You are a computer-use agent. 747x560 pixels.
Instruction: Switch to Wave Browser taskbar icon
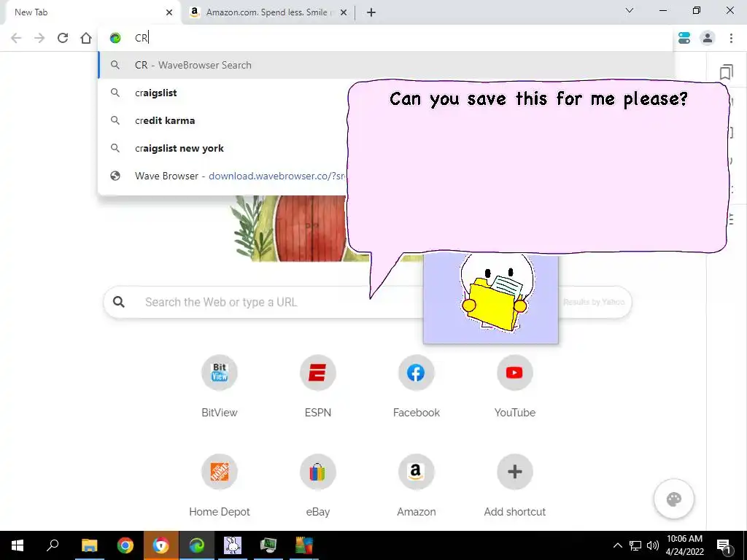point(197,545)
